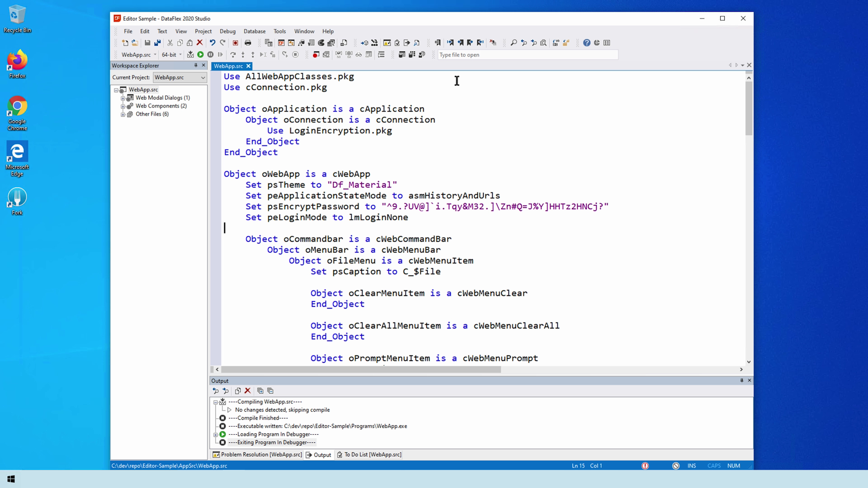Click the green Run program icon
Viewport: 868px width, 488px height.
click(200, 55)
